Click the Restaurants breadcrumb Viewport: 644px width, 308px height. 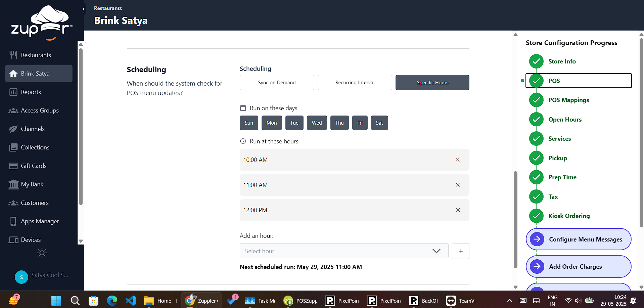coord(108,8)
